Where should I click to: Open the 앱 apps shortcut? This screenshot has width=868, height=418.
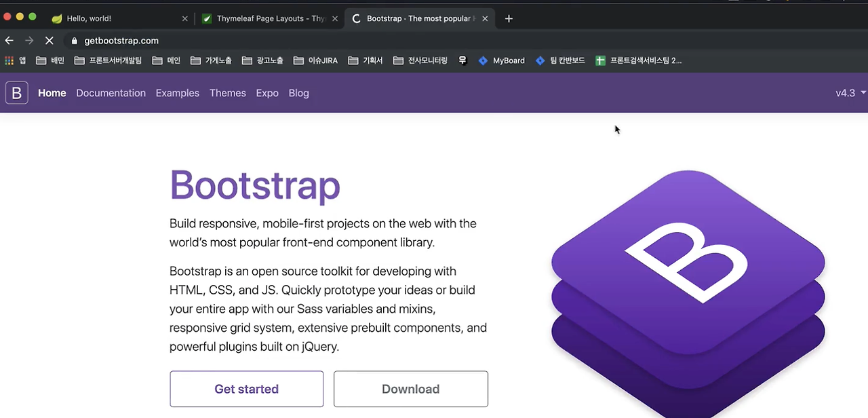[15, 60]
